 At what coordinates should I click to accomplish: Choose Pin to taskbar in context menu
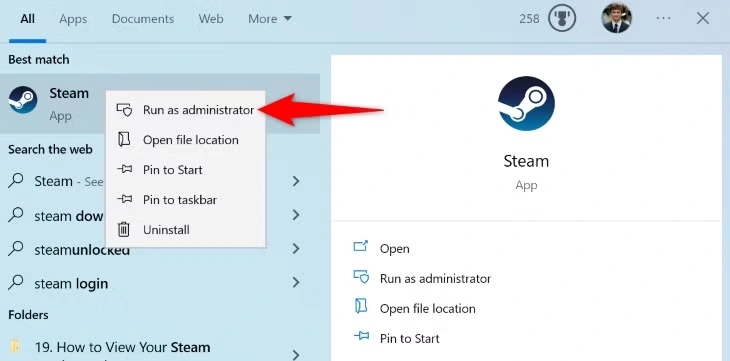[x=186, y=199]
